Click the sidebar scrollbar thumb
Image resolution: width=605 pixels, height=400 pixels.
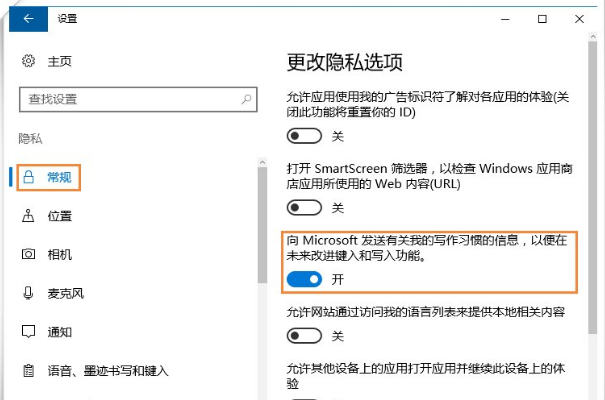click(262, 225)
